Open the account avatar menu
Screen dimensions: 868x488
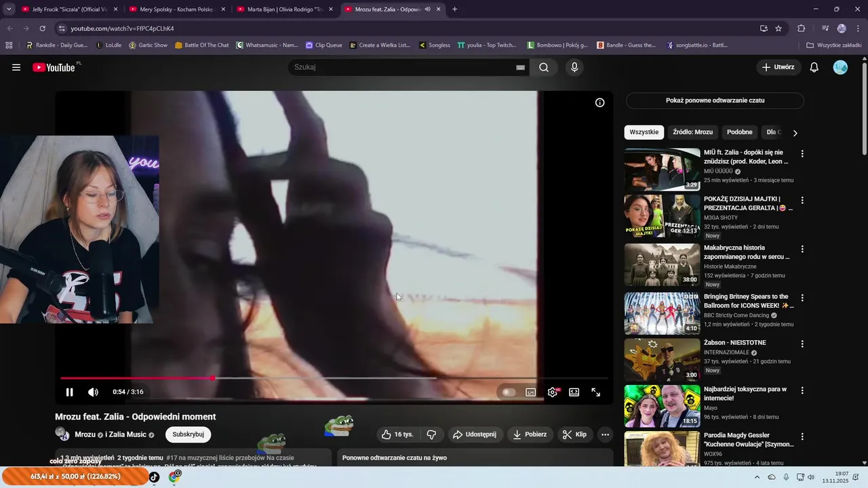pyautogui.click(x=840, y=67)
